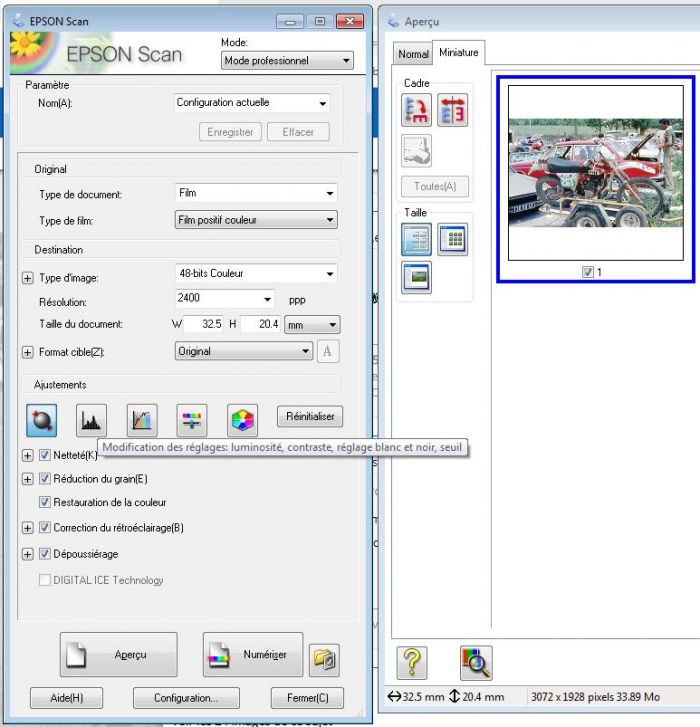Open the Color Palette tool
Image resolution: width=700 pixels, height=727 pixels.
tap(242, 420)
